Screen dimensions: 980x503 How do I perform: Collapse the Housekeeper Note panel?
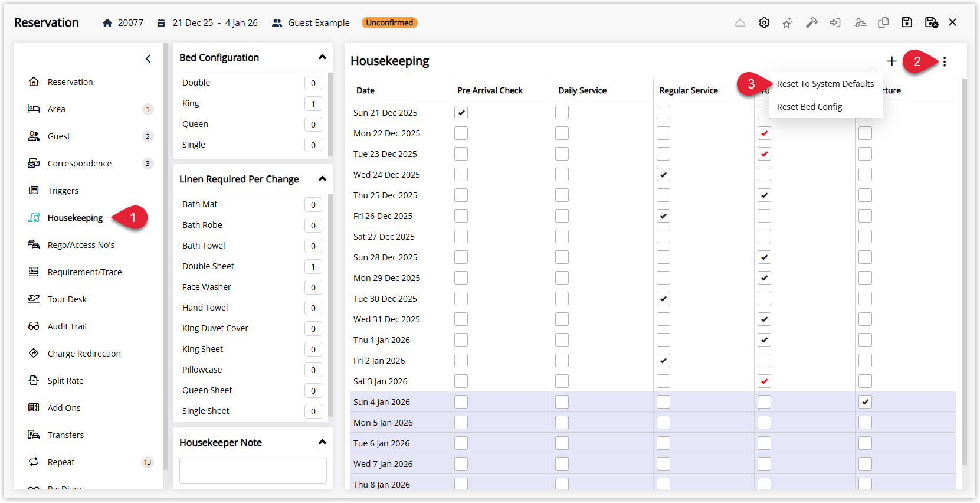(x=322, y=442)
